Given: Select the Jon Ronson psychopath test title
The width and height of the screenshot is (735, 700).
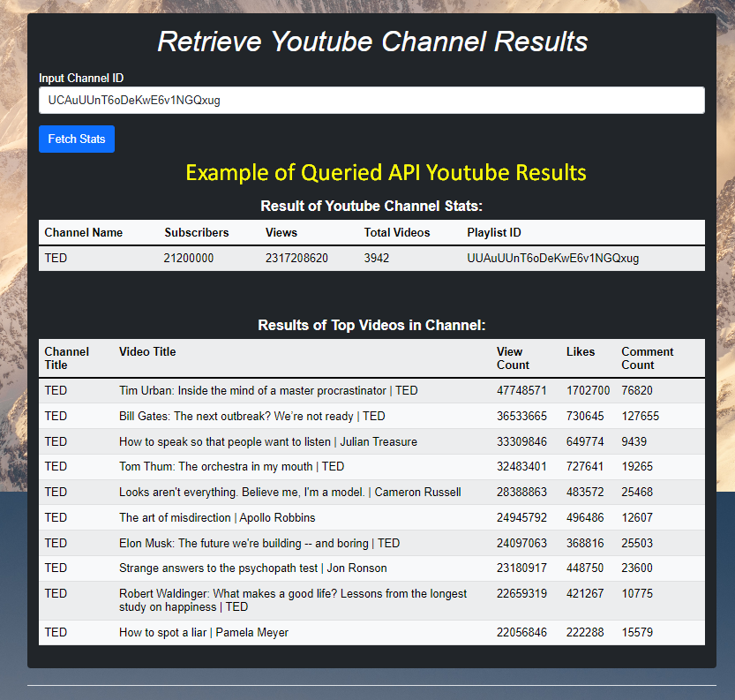Looking at the screenshot, I should tap(253, 568).
